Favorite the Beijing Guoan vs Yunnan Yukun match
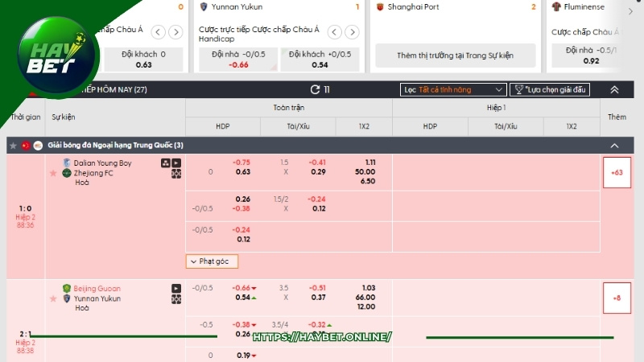Image resolution: width=644 pixels, height=362 pixels. pos(53,298)
